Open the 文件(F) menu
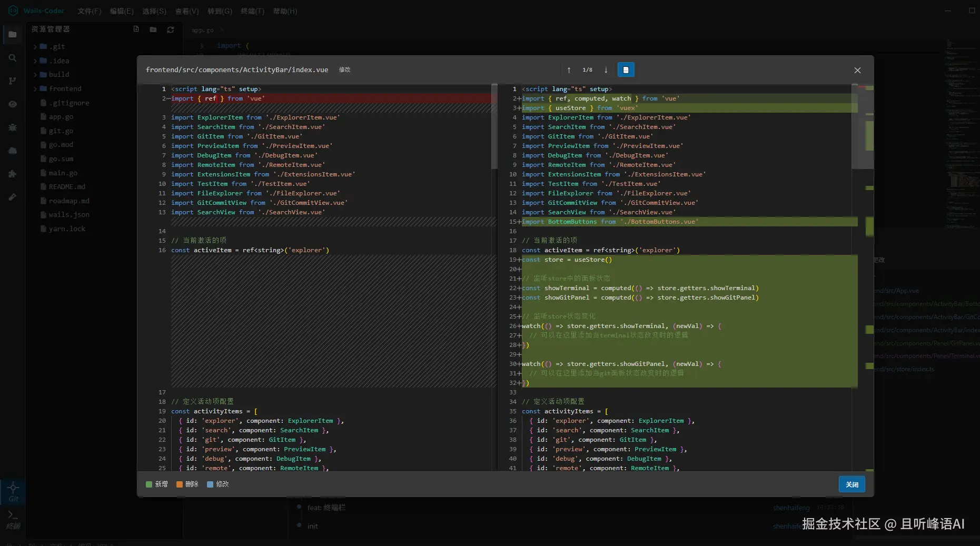 coord(89,11)
